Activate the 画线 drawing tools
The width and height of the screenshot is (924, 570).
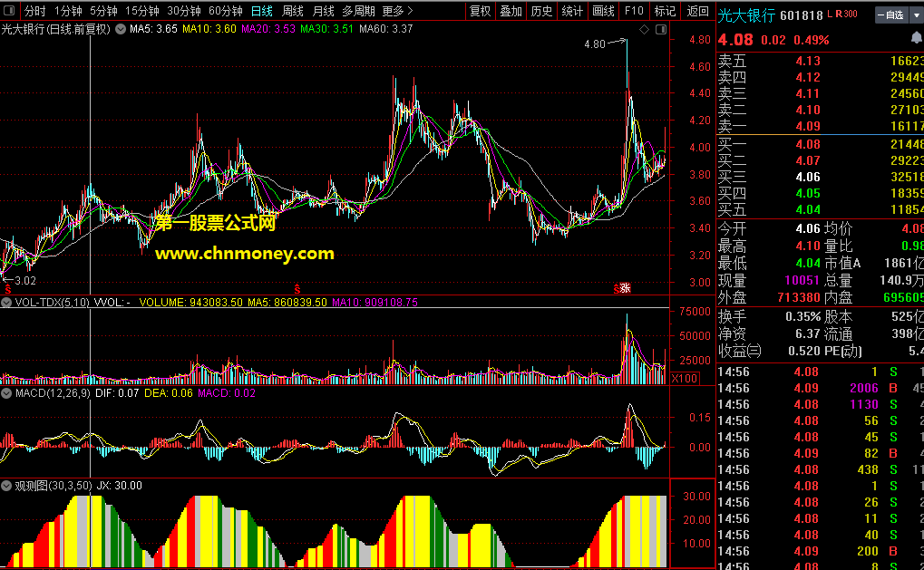[x=603, y=11]
